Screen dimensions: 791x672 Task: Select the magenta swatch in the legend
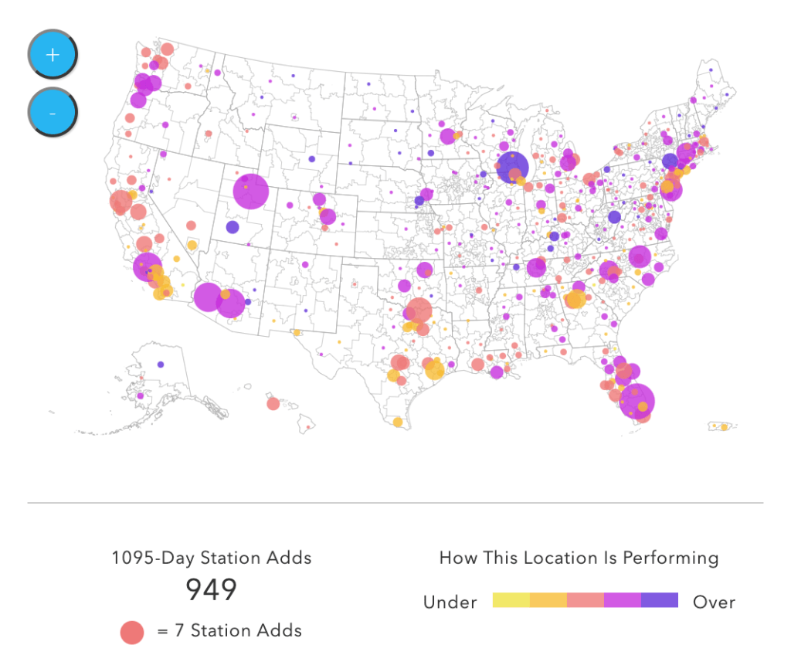point(622,600)
